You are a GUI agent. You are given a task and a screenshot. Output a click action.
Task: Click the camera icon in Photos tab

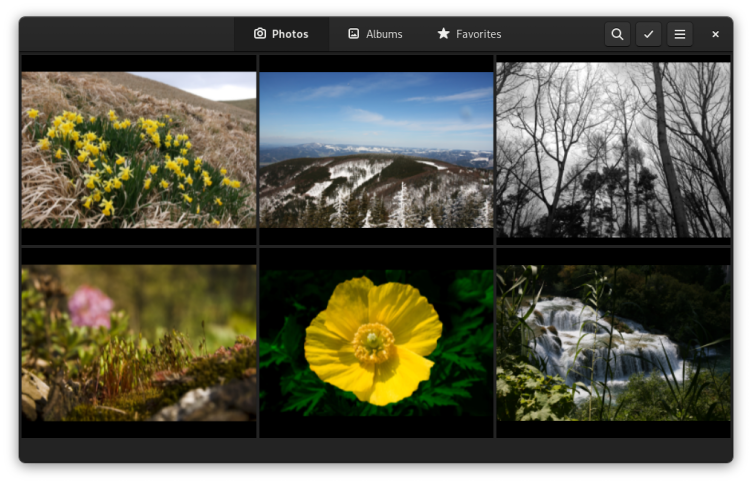tap(260, 34)
